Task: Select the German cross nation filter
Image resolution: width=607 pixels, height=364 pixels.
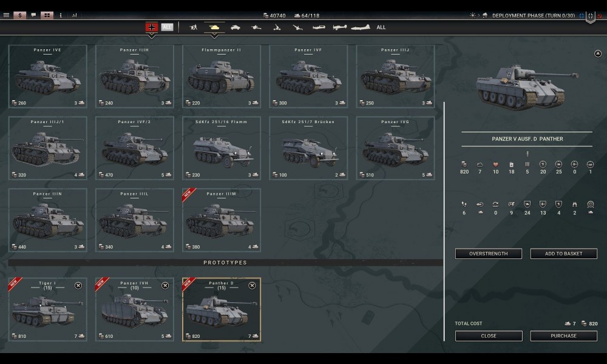Action: pyautogui.click(x=151, y=27)
